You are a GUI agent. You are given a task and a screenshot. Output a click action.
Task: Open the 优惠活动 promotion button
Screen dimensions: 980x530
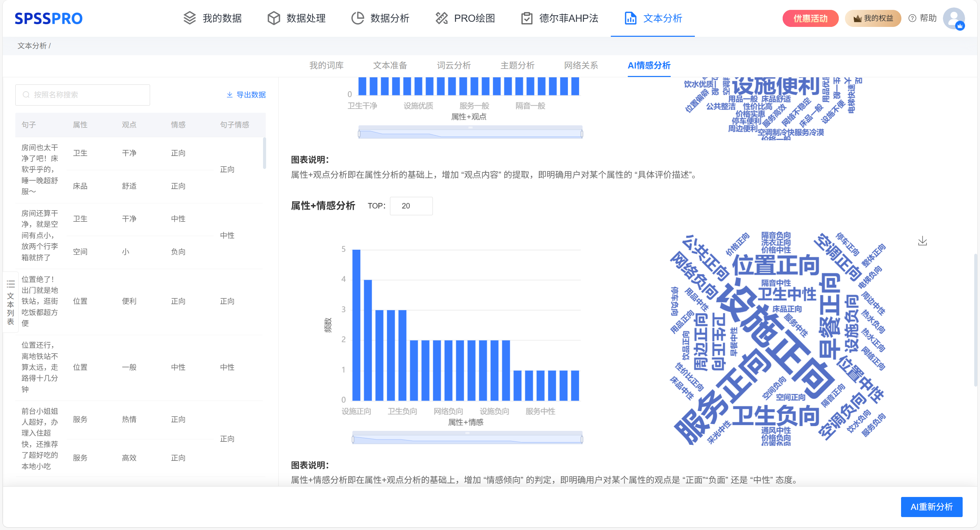pos(810,18)
